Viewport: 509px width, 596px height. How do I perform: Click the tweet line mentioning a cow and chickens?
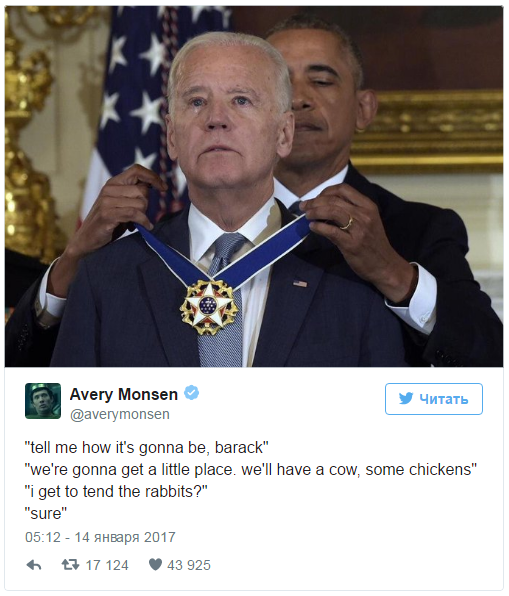pyautogui.click(x=251, y=469)
